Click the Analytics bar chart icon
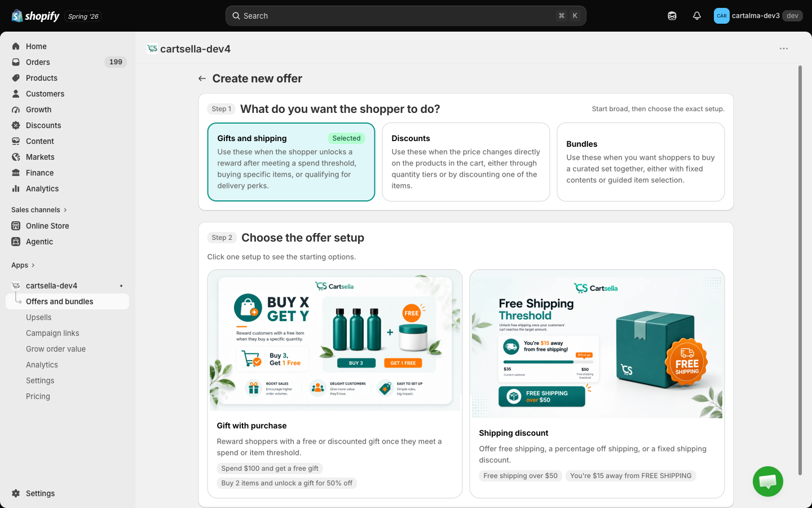The height and width of the screenshot is (508, 812). 16,189
